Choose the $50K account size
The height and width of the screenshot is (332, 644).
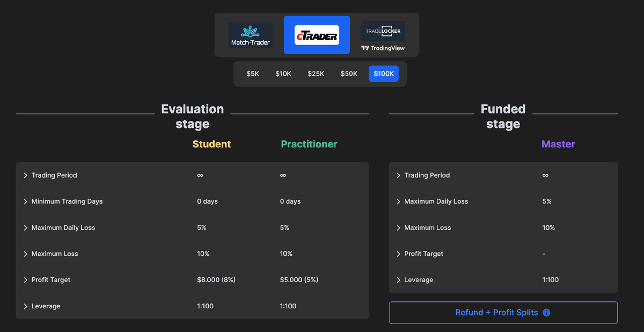(349, 74)
